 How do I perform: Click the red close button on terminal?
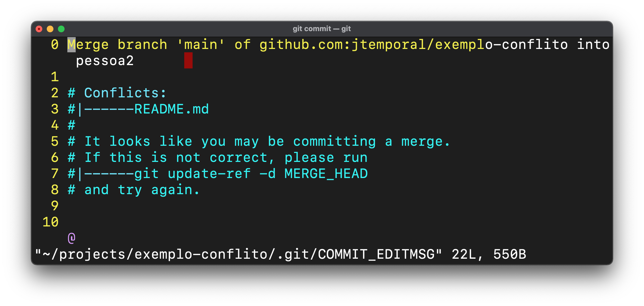[40, 29]
